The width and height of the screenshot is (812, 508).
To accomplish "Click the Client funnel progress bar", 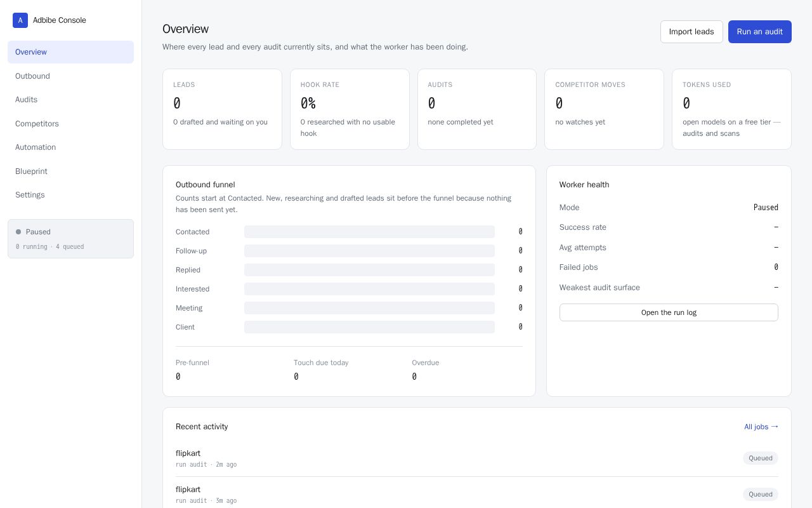I will (x=369, y=327).
